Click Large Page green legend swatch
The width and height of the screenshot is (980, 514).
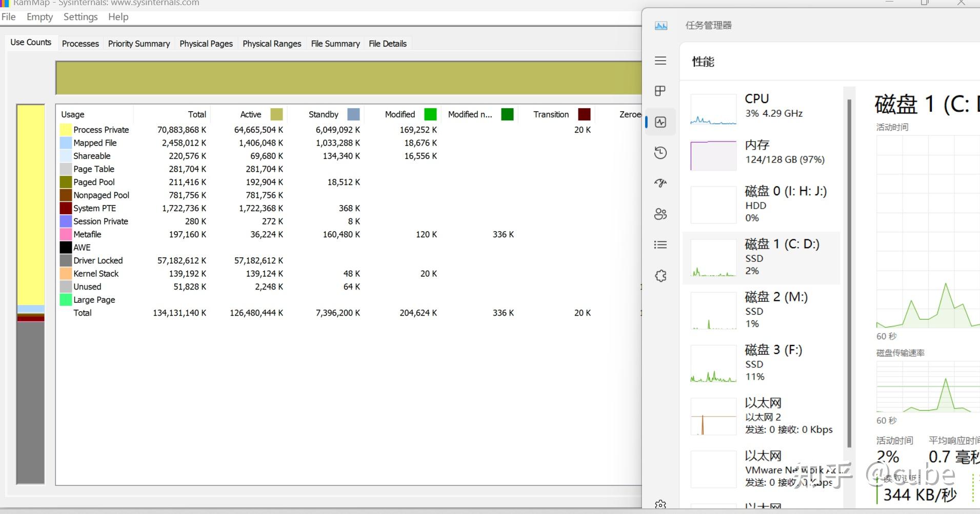point(66,300)
